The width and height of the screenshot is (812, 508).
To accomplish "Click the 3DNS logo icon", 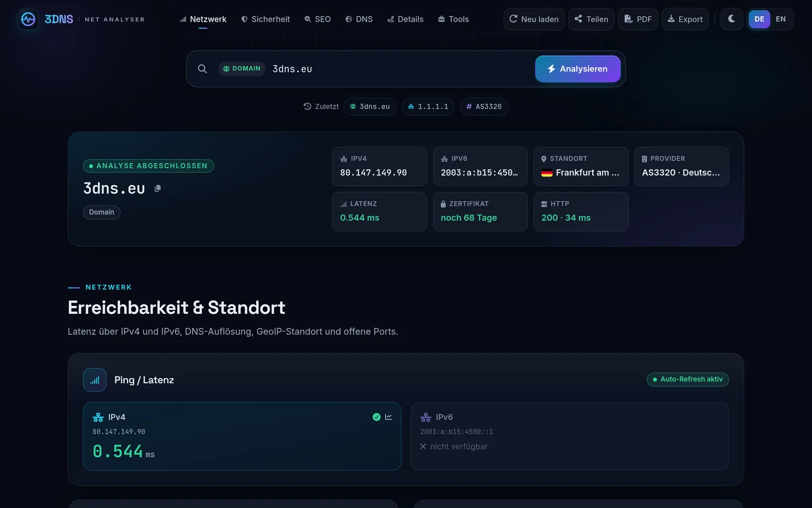I will point(28,19).
